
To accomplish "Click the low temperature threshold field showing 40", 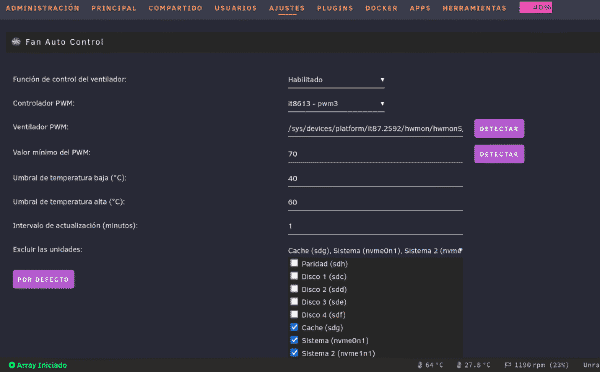I will click(375, 178).
